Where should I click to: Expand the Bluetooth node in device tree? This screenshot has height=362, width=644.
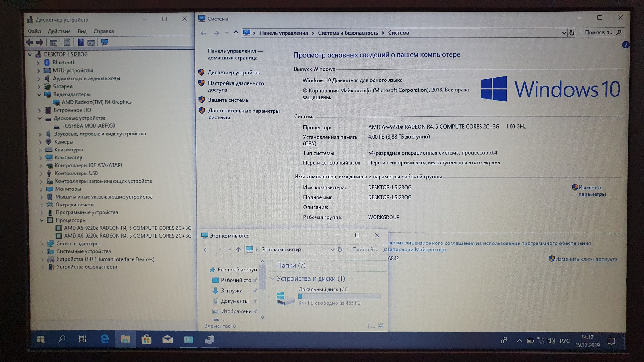38,63
